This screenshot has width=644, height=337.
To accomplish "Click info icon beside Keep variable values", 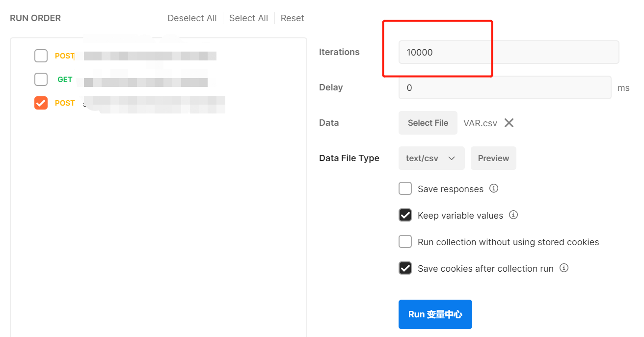I will coord(513,215).
